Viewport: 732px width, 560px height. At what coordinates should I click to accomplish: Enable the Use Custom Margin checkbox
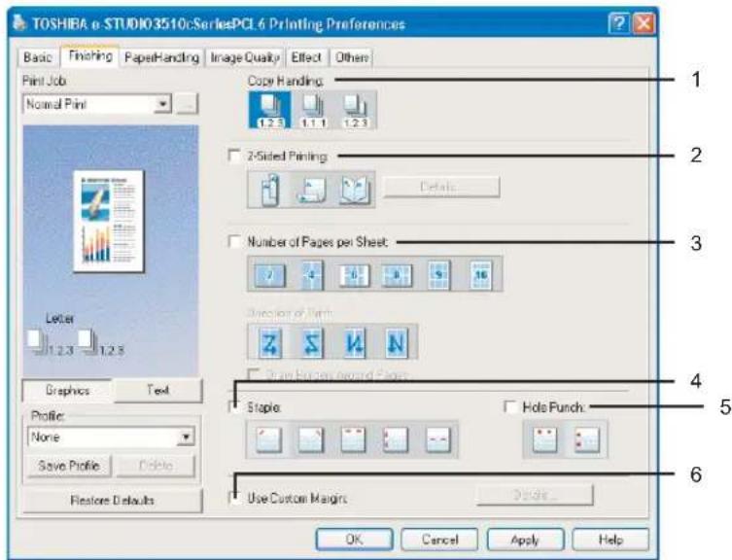(234, 499)
